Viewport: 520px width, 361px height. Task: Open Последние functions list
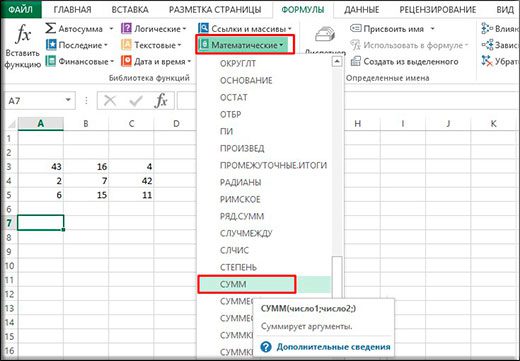(x=77, y=45)
